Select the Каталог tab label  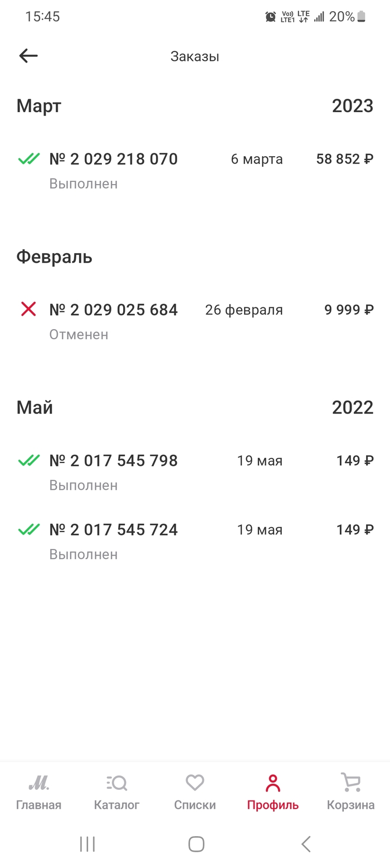point(117,805)
